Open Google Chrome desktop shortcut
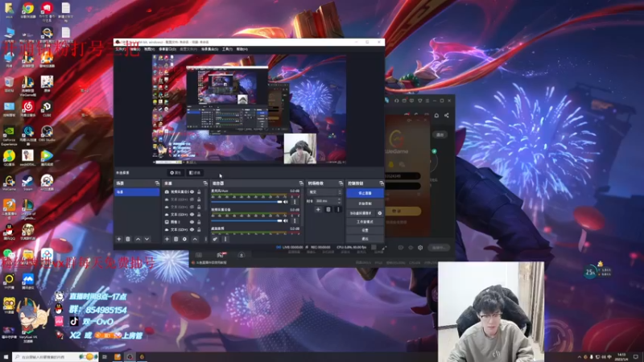 click(x=28, y=9)
